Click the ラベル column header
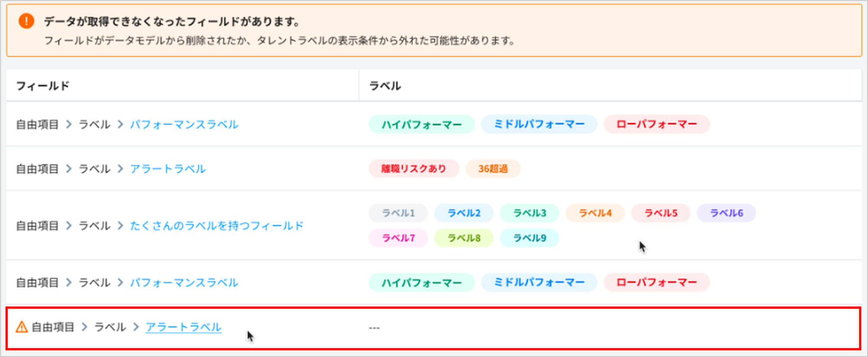The width and height of the screenshot is (868, 357). click(385, 86)
